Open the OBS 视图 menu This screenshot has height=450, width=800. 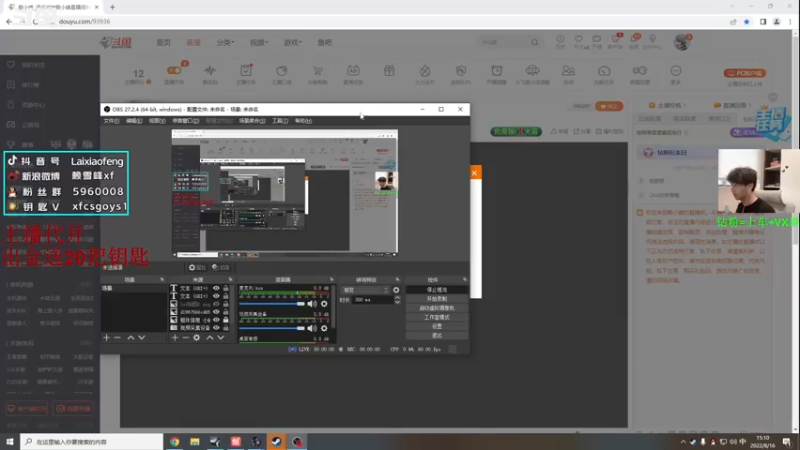point(157,121)
